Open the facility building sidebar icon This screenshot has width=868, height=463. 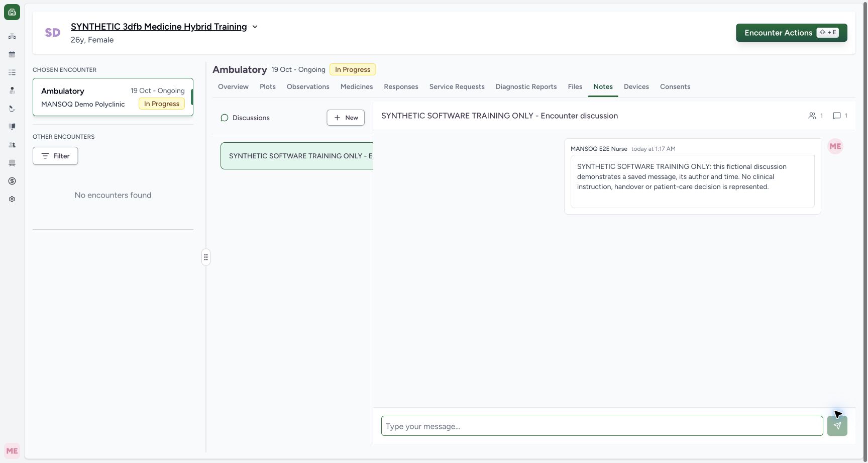pos(12,36)
